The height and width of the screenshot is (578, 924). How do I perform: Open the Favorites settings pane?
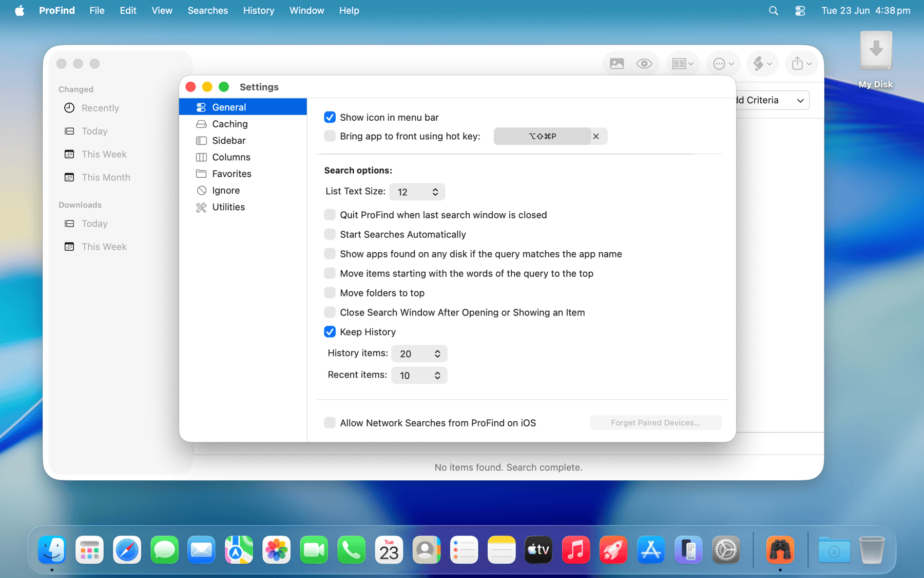point(243,174)
